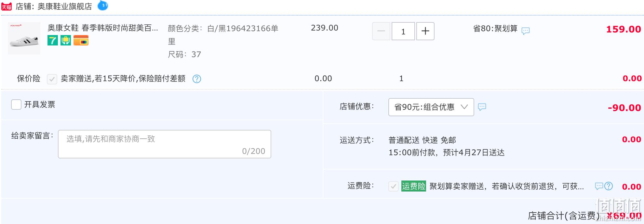Decrease quantity with the minus button
Image resolution: width=644 pixels, height=224 pixels.
pyautogui.click(x=381, y=31)
